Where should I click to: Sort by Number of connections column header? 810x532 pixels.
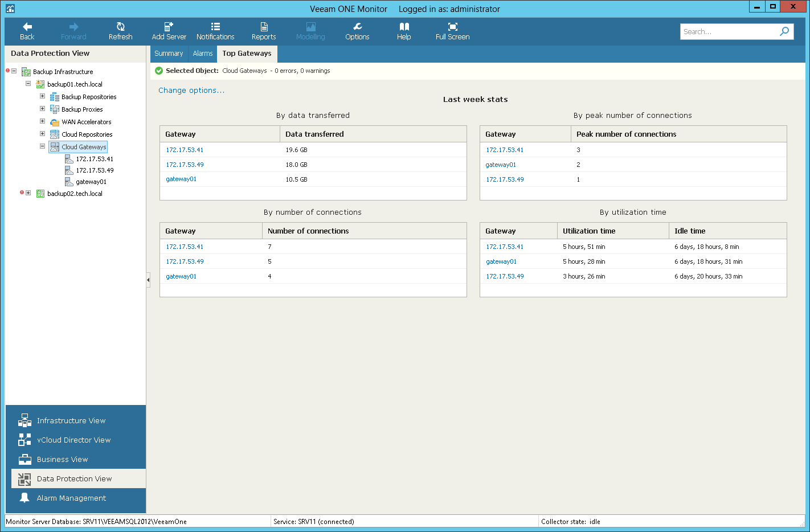click(x=365, y=231)
